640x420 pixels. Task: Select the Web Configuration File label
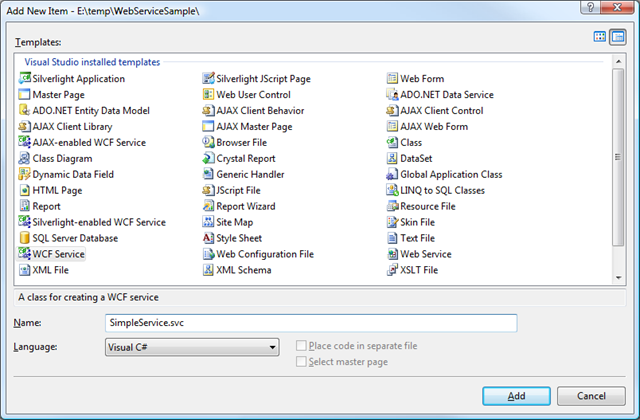coord(265,254)
